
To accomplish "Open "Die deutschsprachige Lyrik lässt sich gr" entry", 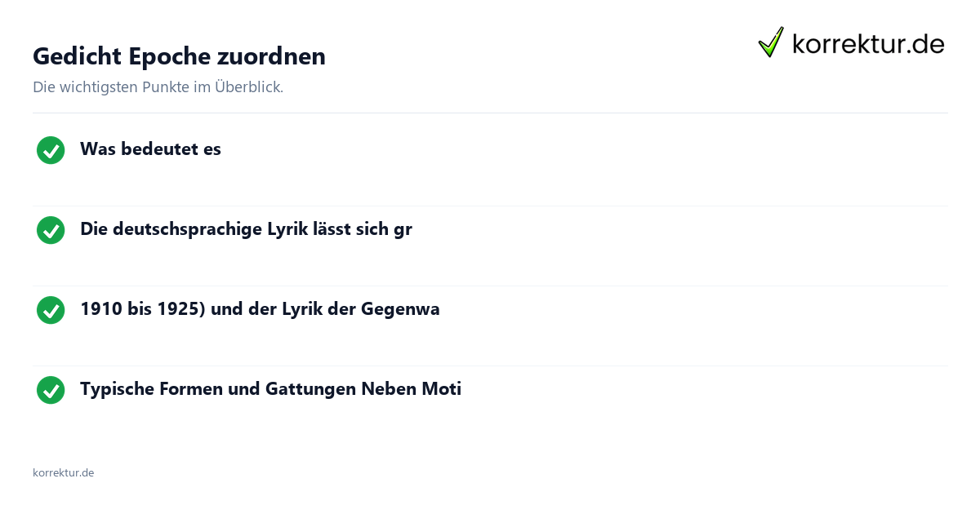I will [246, 229].
